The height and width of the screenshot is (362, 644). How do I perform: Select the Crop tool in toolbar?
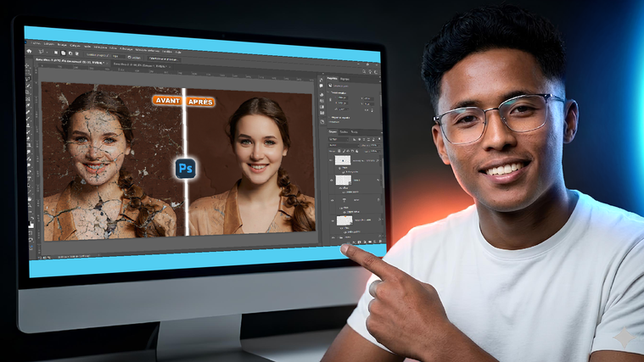28,92
